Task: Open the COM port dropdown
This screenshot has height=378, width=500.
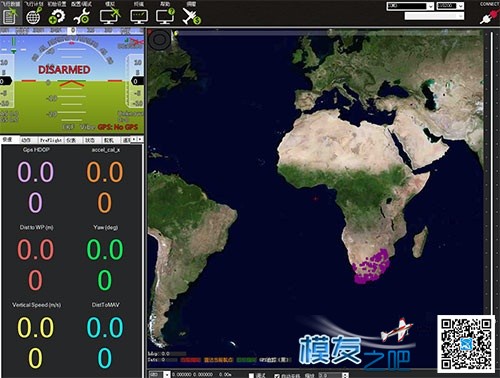Action: point(410,6)
